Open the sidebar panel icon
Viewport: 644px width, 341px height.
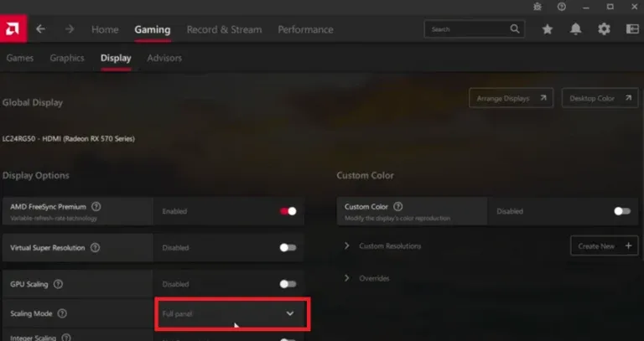[x=632, y=29]
